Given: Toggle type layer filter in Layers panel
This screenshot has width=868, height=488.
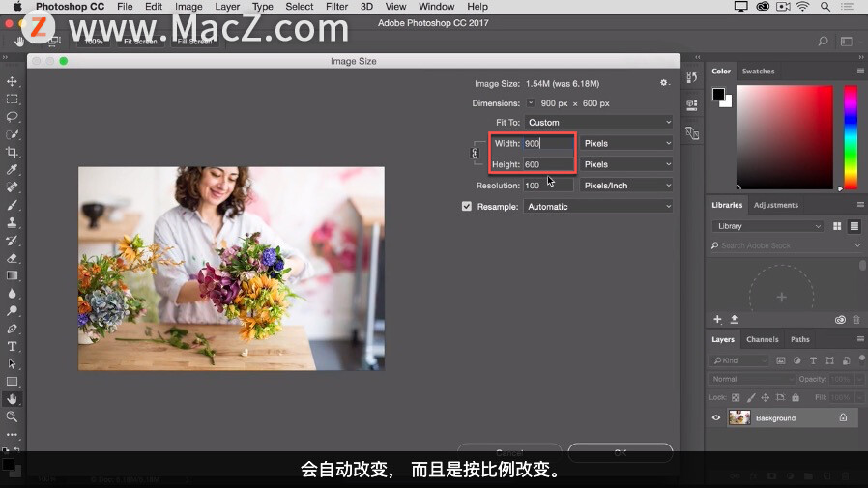Looking at the screenshot, I should [x=813, y=360].
